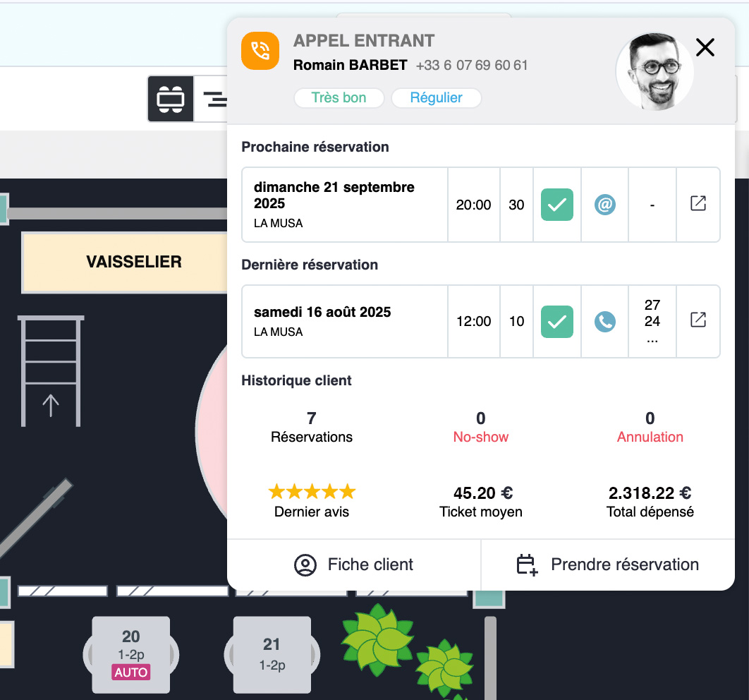Open the 21 septembre reservation external link
This screenshot has height=700, width=749.
tap(698, 204)
